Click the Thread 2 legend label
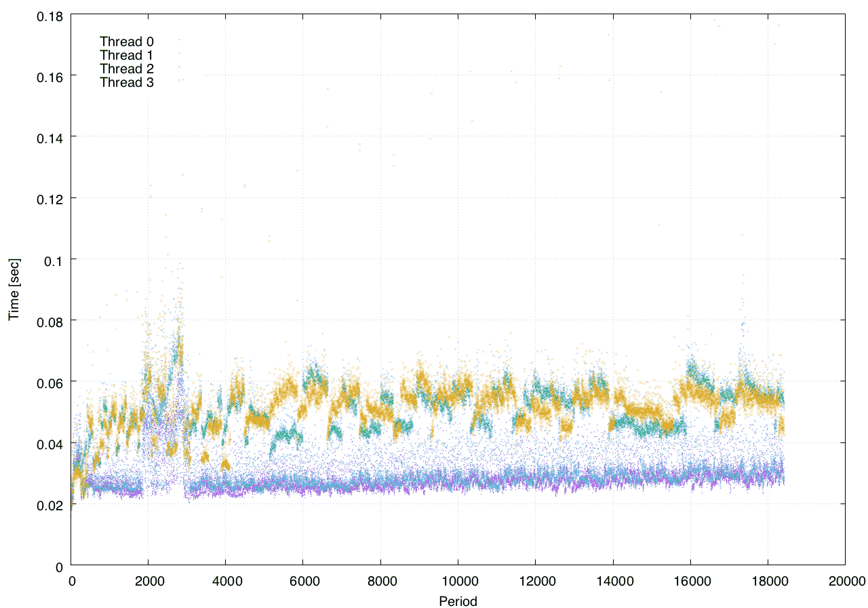Viewport: 868px width, 608px height. point(127,69)
